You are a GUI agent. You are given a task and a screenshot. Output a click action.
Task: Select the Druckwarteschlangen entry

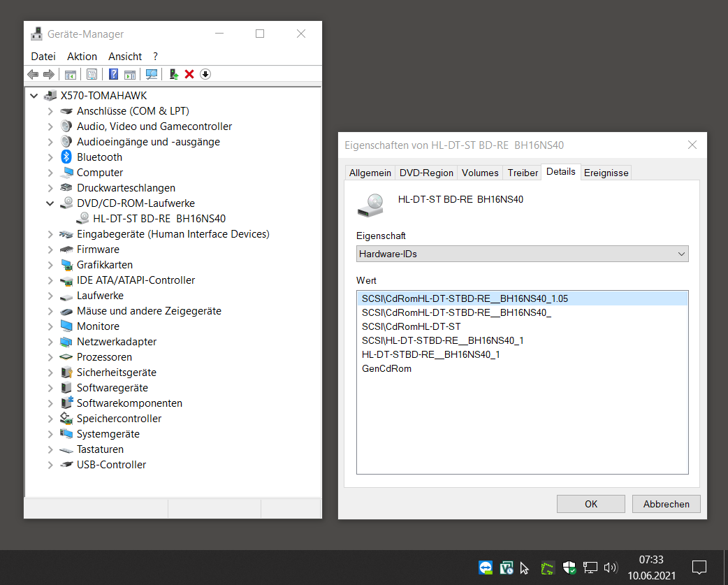tap(126, 188)
